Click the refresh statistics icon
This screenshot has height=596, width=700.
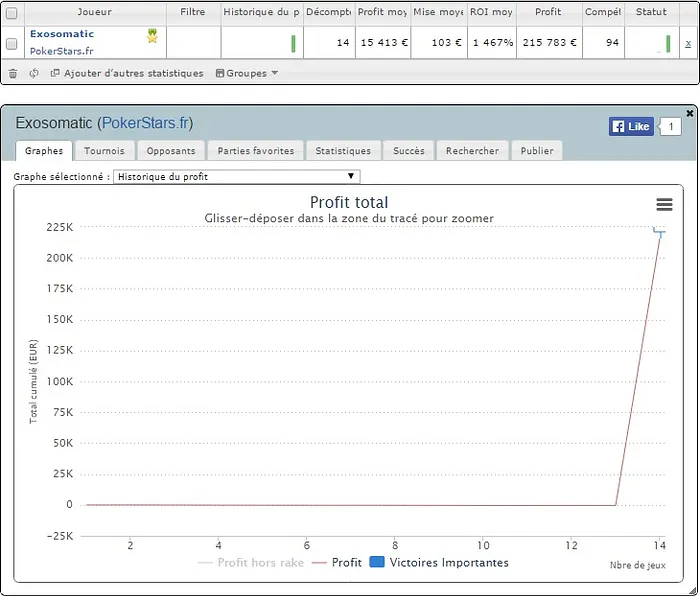pyautogui.click(x=34, y=74)
